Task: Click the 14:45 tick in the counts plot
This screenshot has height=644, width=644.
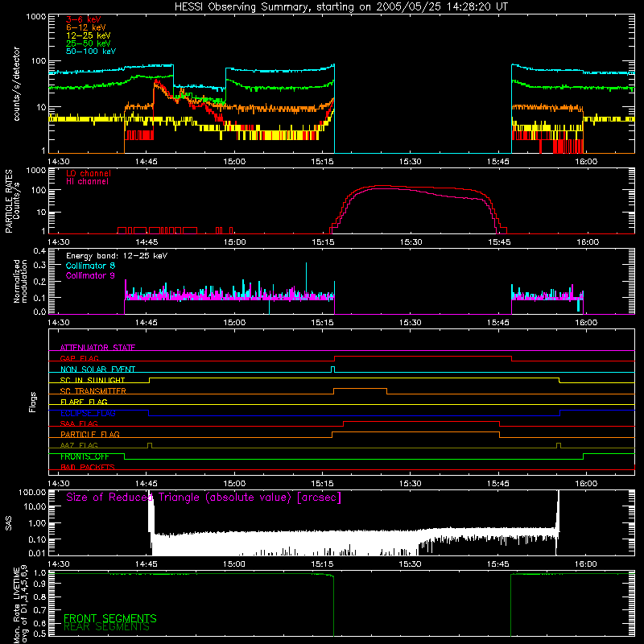Action: pos(147,162)
